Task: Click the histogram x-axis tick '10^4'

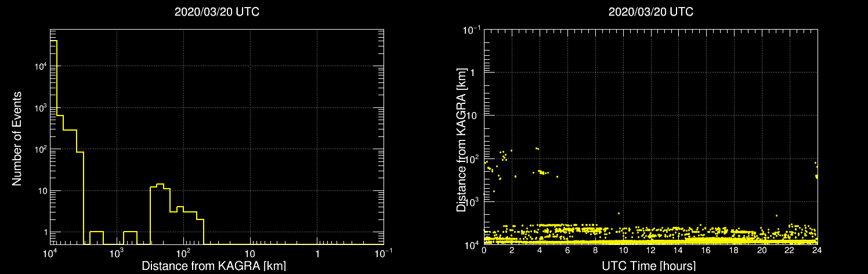Action: (x=50, y=253)
